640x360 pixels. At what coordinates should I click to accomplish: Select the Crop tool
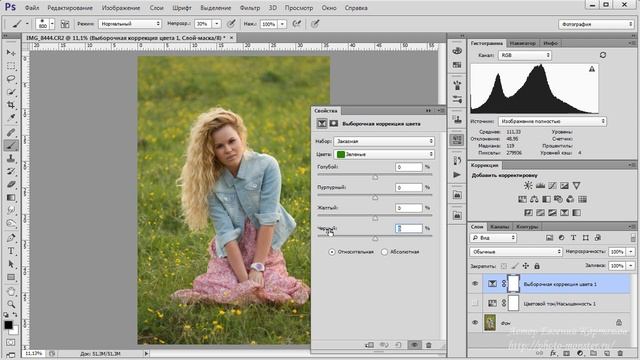pyautogui.click(x=11, y=105)
